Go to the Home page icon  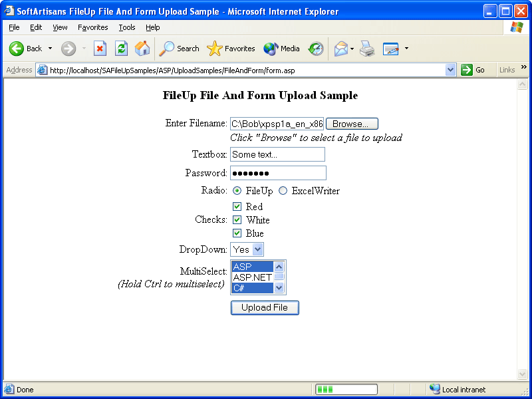[x=142, y=49]
